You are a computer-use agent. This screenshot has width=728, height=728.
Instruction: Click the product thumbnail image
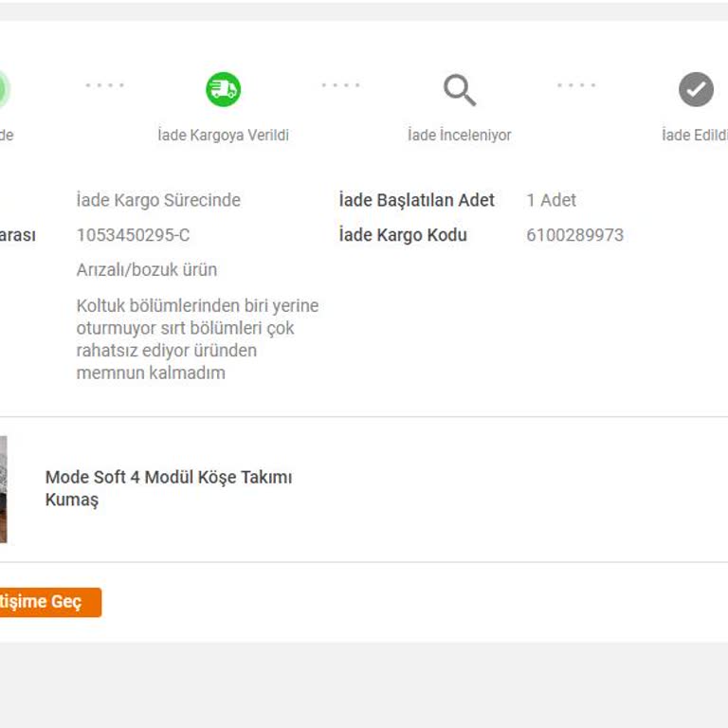click(3, 489)
